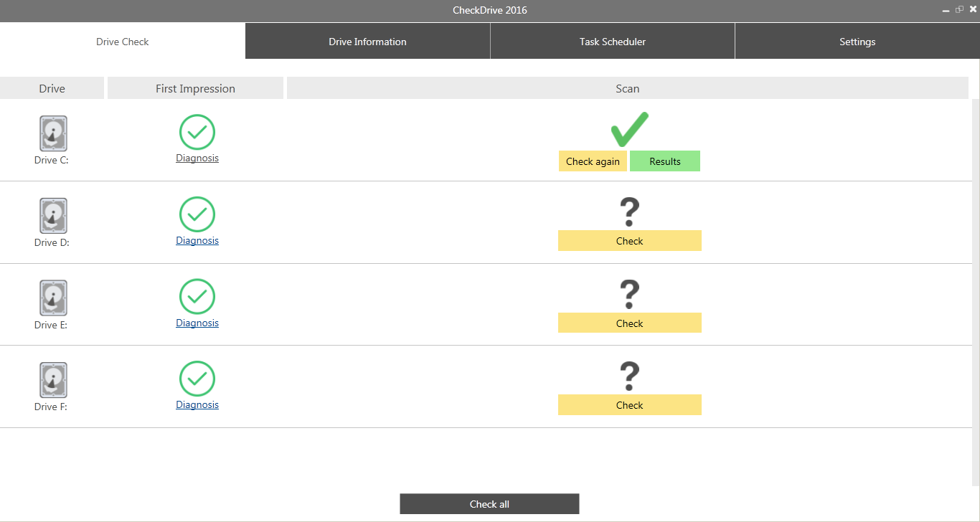Image resolution: width=980 pixels, height=522 pixels.
Task: Click the question mark scan icon for Drive D:
Action: 629,212
